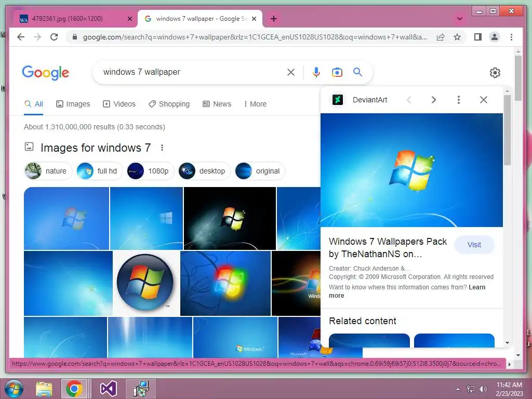Visit the DeviantArt wallpaper page

point(474,245)
